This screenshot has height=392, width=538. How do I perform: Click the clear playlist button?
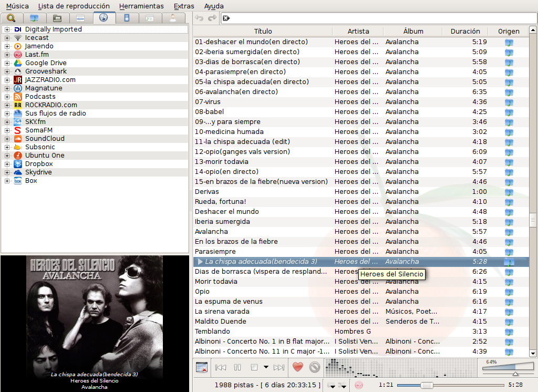pyautogui.click(x=201, y=367)
